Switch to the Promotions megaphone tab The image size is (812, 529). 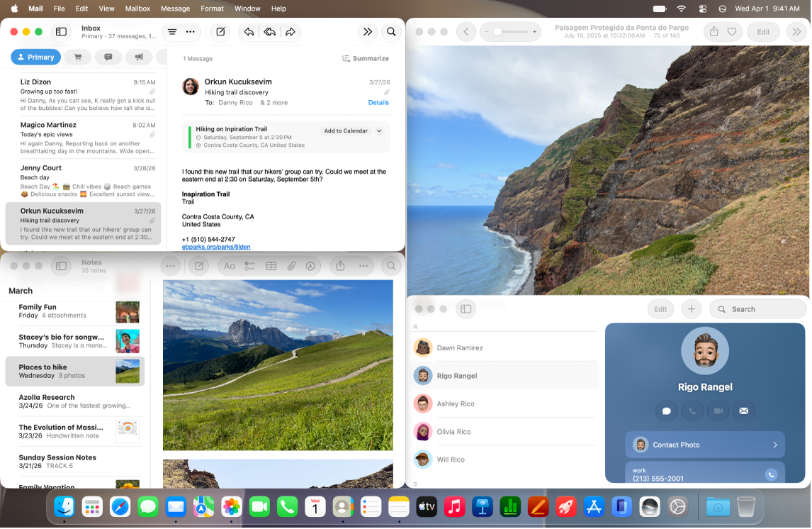139,57
